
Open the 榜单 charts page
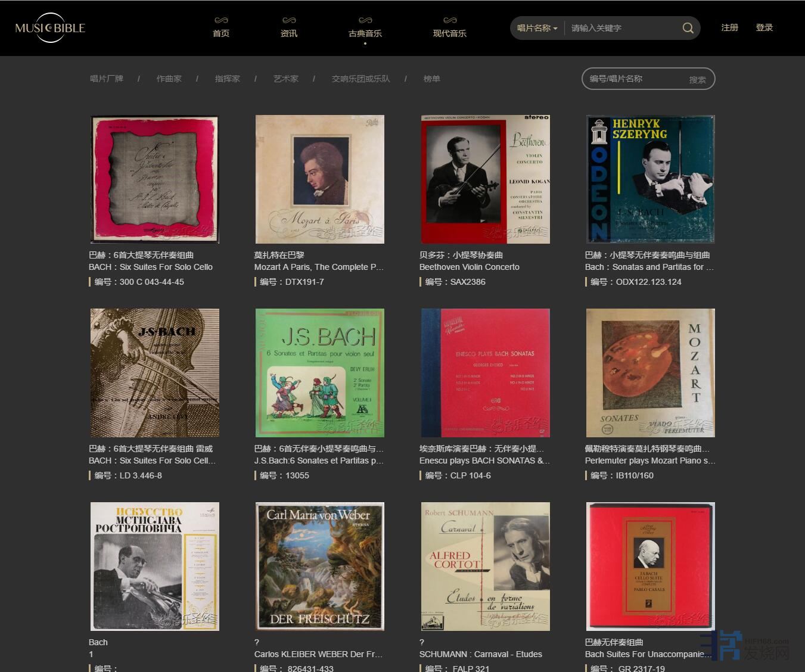click(432, 79)
